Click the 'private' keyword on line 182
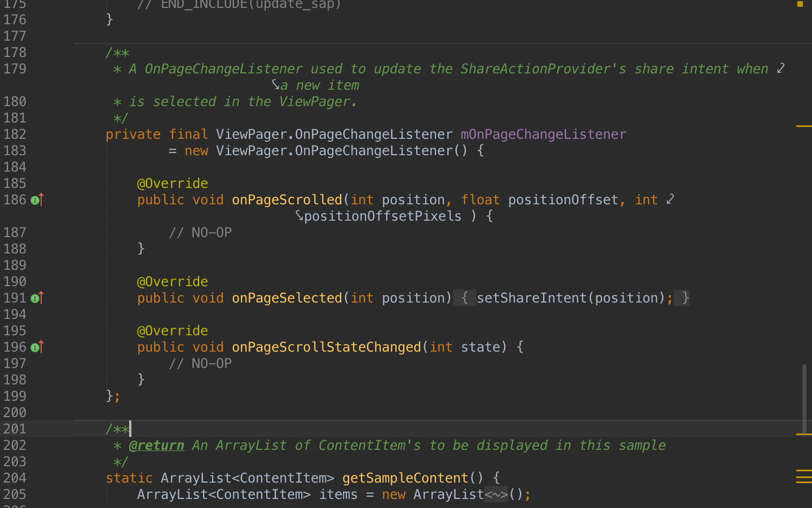 tap(133, 134)
